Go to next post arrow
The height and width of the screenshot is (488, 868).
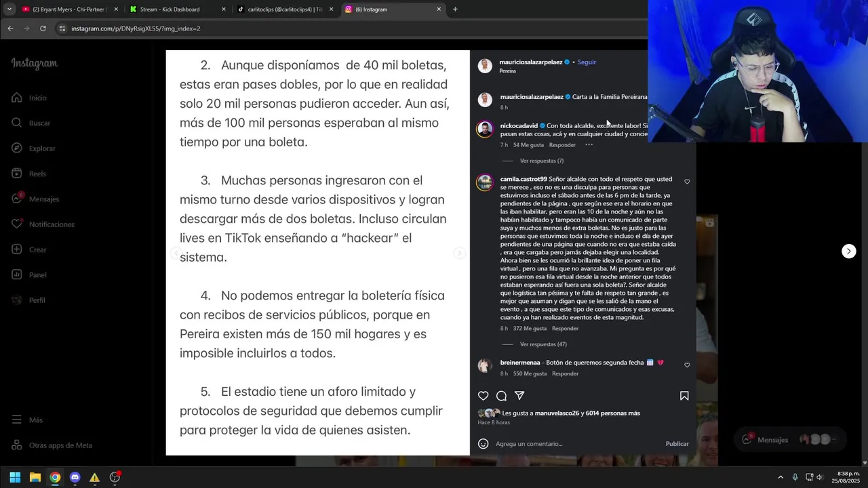[x=848, y=251]
